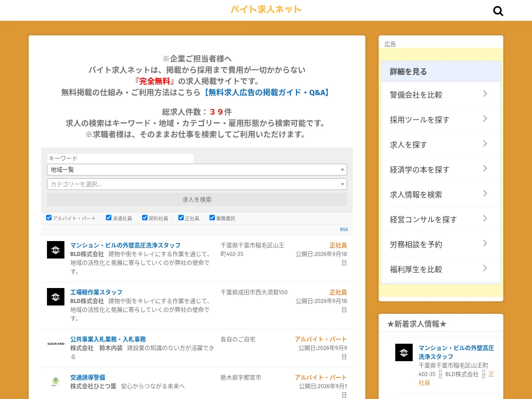Click address text 千葉県成田市西大須賀550
Image resolution: width=532 pixels, height=399 pixels.
(x=254, y=292)
